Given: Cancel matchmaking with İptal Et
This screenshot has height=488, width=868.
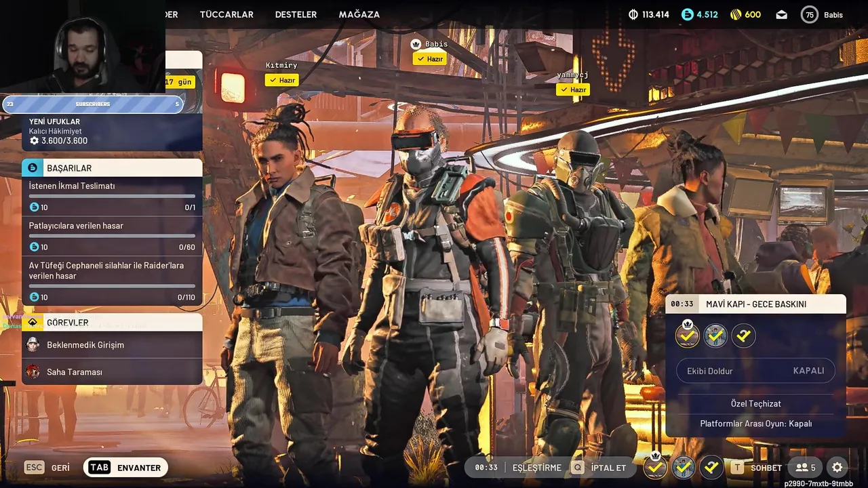Looking at the screenshot, I should click(599, 468).
